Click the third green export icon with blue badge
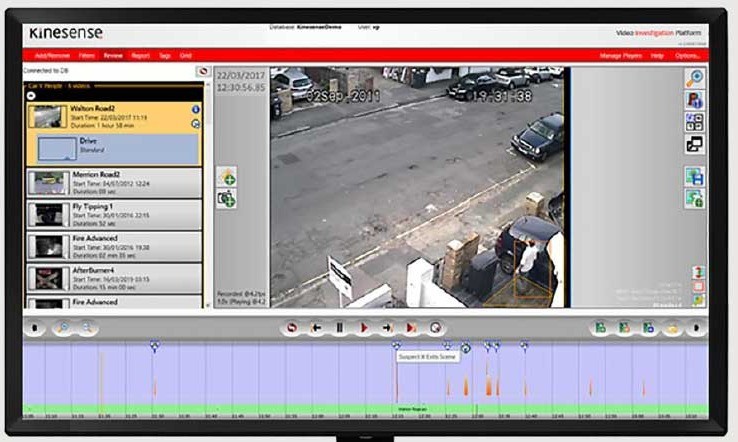 [x=649, y=328]
